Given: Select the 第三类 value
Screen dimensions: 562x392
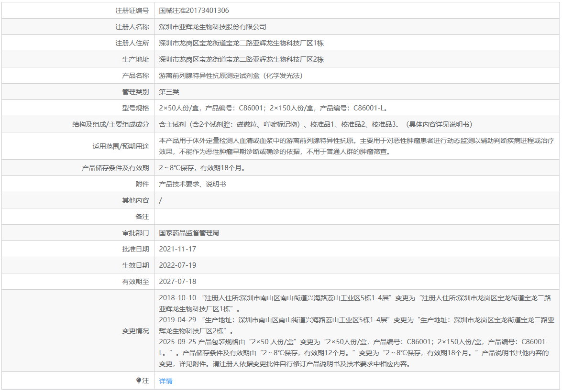Looking at the screenshot, I should tap(169, 92).
